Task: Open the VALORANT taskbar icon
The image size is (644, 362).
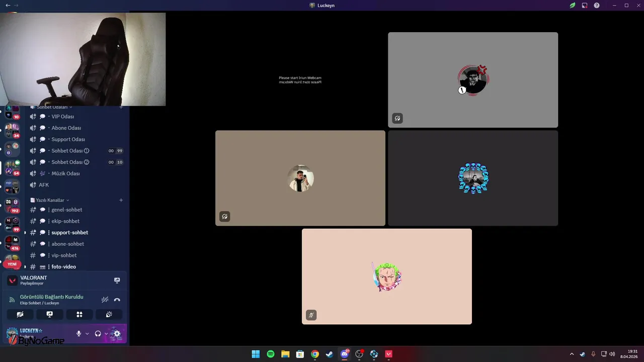Action: pos(389,354)
